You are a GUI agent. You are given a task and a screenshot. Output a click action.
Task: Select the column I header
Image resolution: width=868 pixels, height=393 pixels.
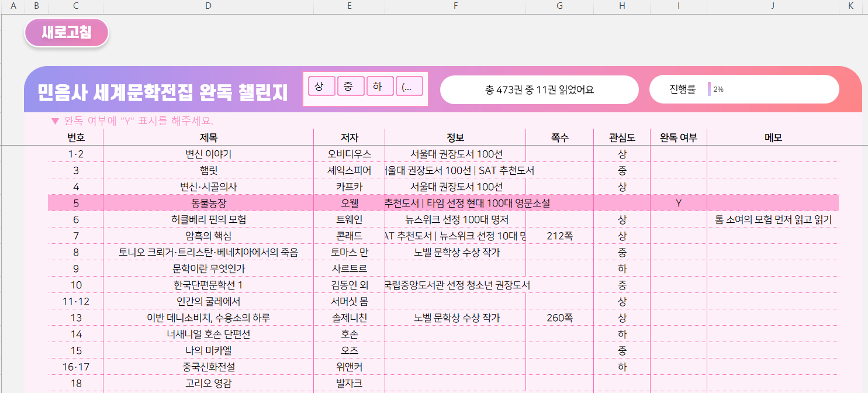678,6
